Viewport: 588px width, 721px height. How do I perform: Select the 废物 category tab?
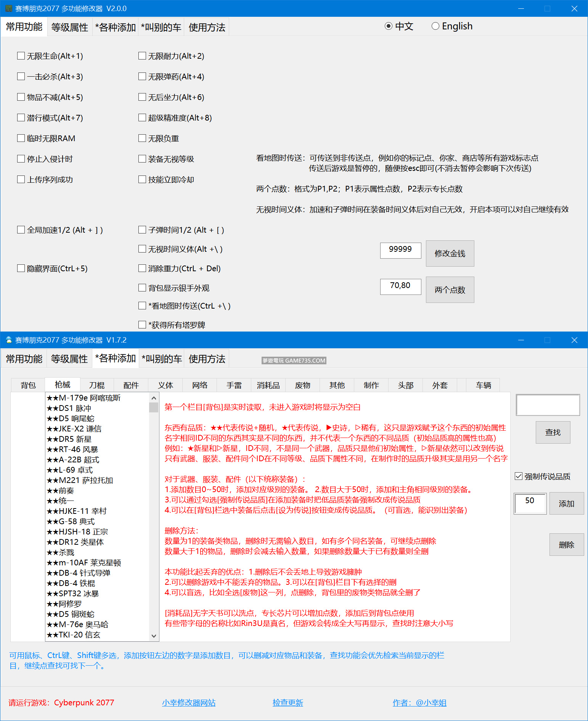pyautogui.click(x=303, y=385)
